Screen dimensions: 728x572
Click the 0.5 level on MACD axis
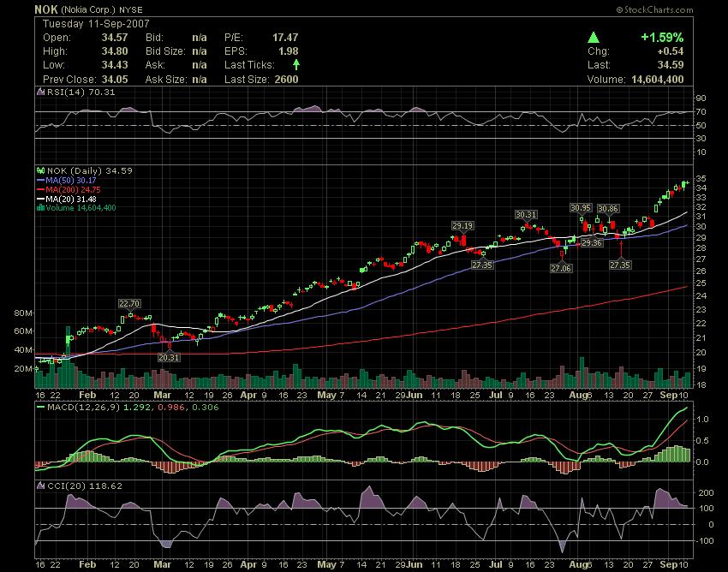(x=702, y=441)
